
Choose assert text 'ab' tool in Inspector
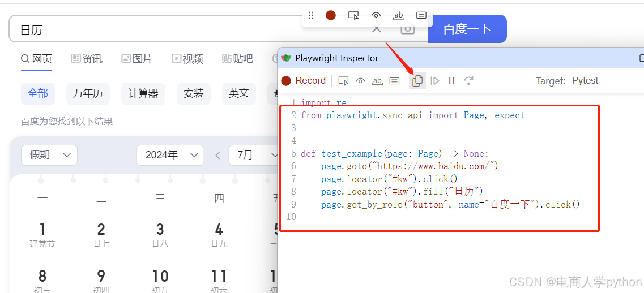(x=377, y=81)
